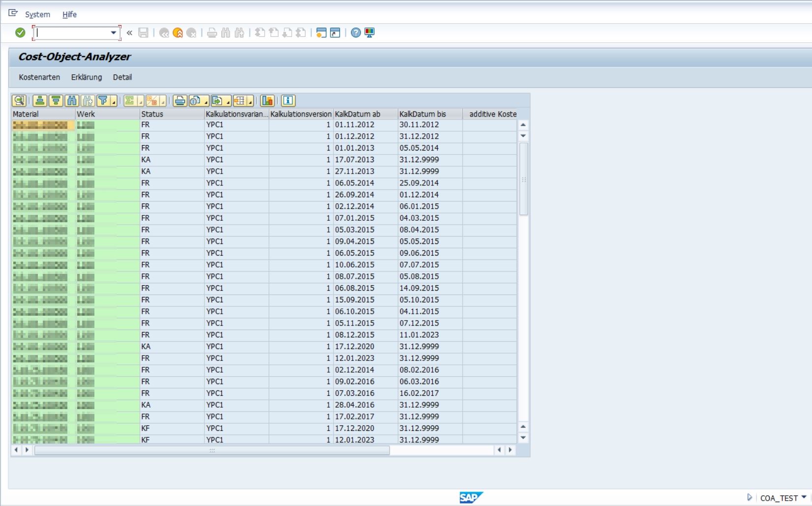Open the Layout dropdown arrow
Image resolution: width=812 pixels, height=506 pixels.
250,101
